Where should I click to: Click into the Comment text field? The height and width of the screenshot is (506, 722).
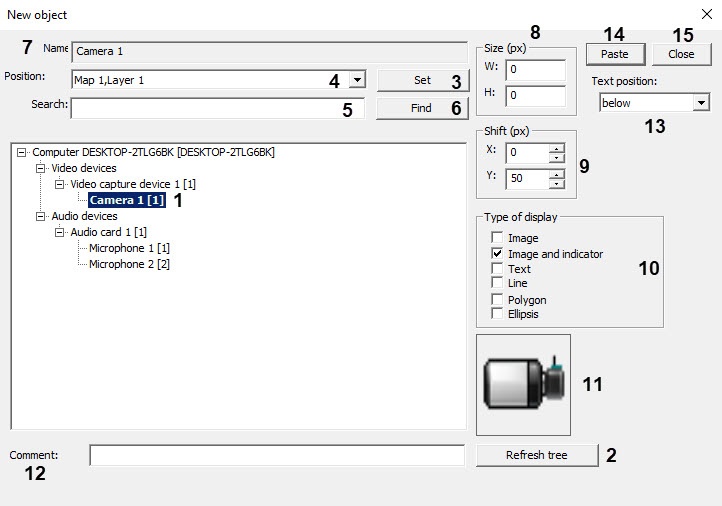(277, 455)
